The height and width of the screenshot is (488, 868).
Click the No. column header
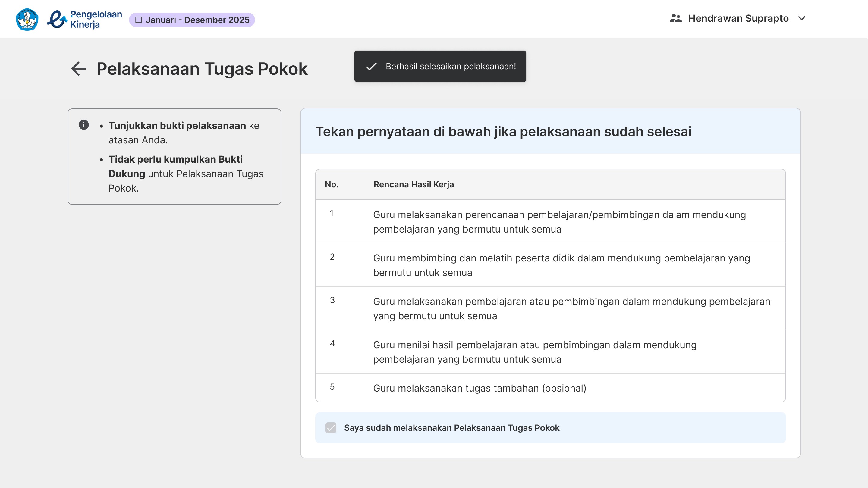(332, 185)
